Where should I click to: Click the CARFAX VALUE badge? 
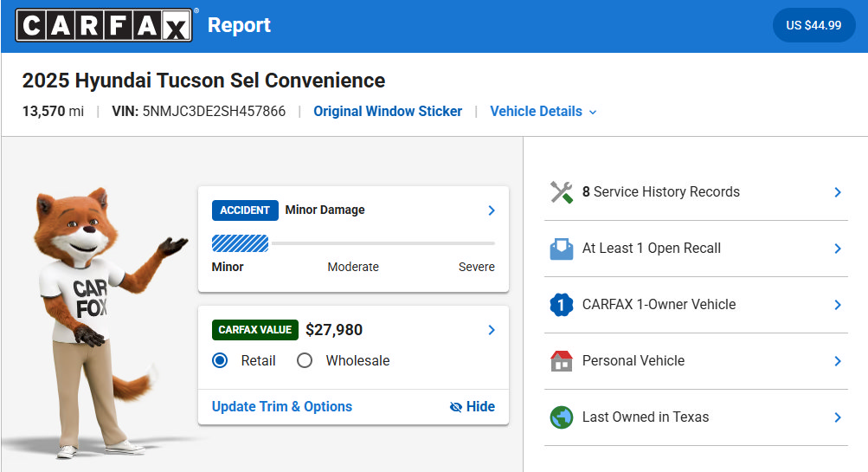coord(254,330)
